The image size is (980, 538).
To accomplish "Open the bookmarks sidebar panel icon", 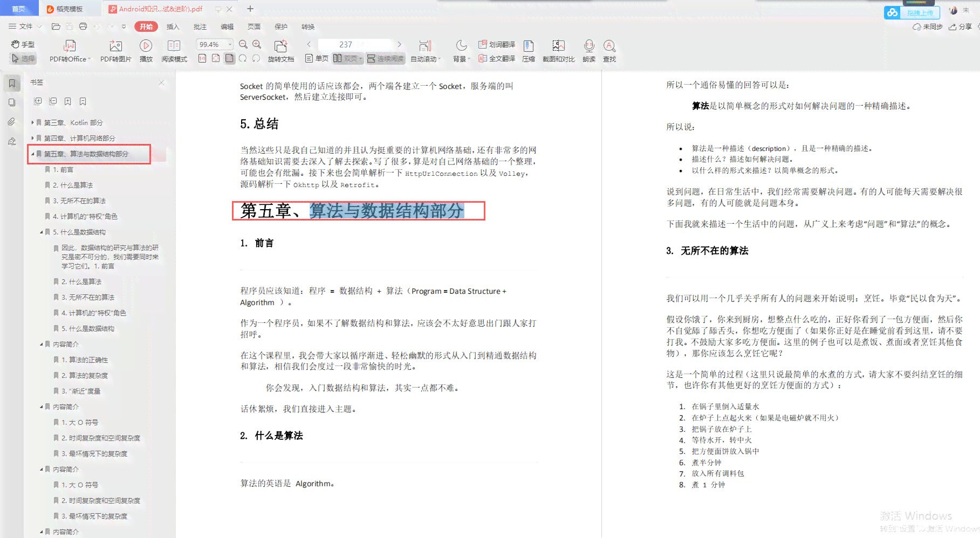I will [12, 83].
